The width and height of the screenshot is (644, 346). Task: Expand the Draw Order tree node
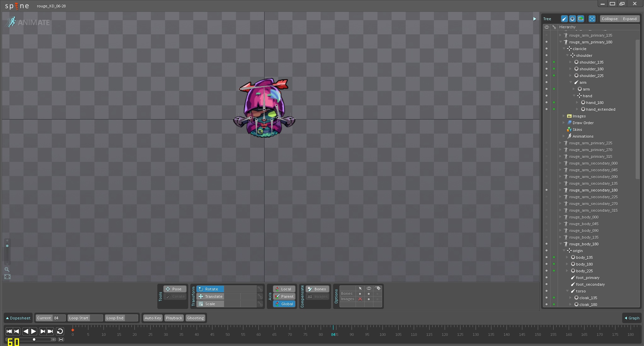click(564, 123)
